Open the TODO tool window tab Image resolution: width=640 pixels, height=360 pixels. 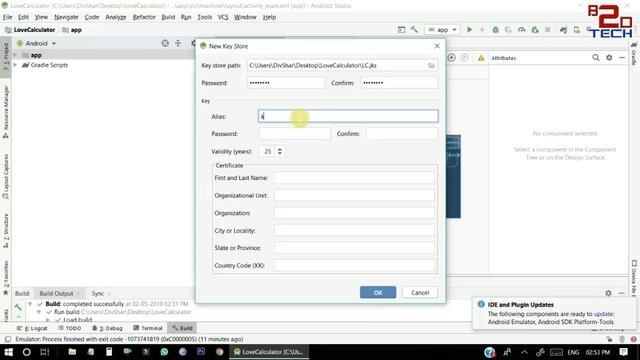[x=70, y=328]
